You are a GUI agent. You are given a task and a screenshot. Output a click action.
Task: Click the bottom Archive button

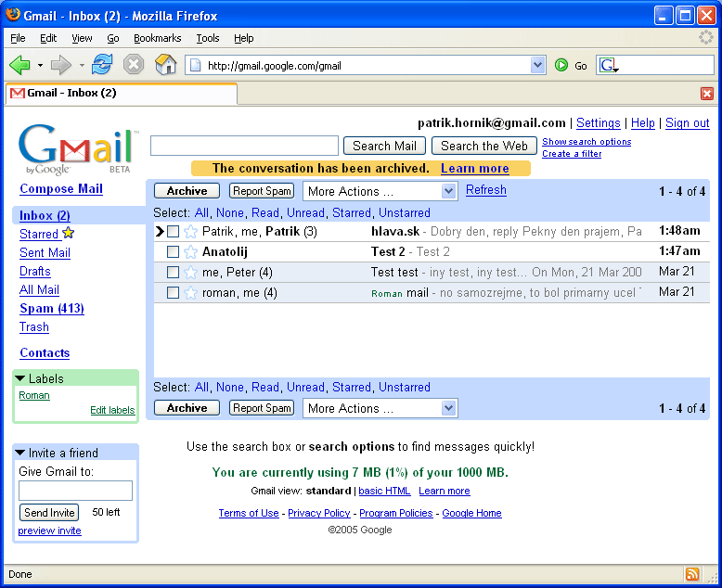[x=187, y=408]
